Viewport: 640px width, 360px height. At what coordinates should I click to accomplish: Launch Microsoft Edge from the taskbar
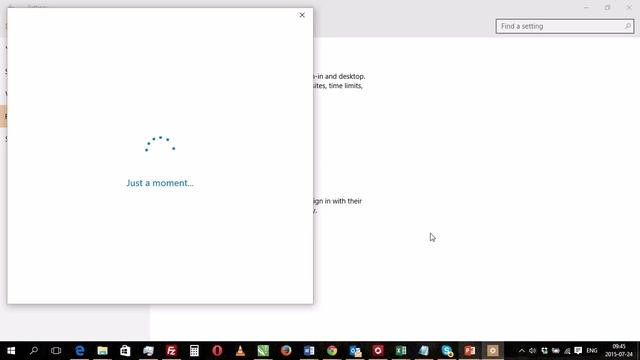coord(80,351)
